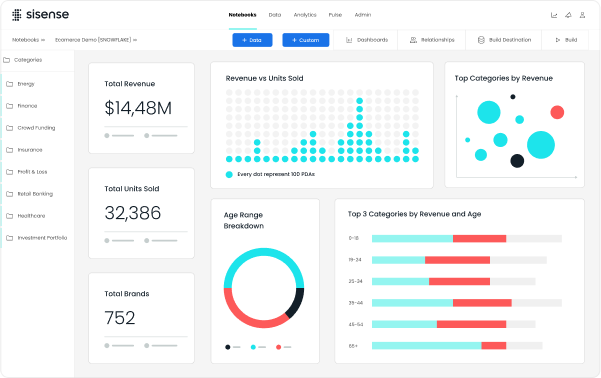Open the notifications bell
The height and width of the screenshot is (378, 601).
(x=568, y=15)
